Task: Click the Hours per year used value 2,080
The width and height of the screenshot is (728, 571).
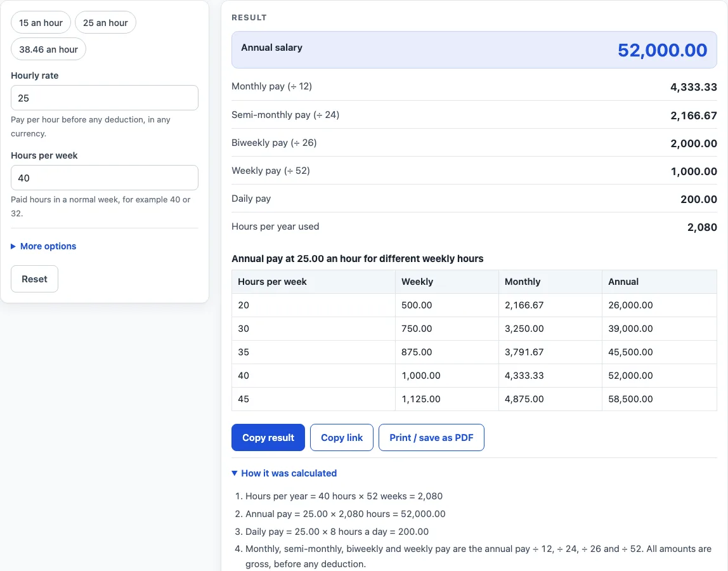Action: coord(702,226)
